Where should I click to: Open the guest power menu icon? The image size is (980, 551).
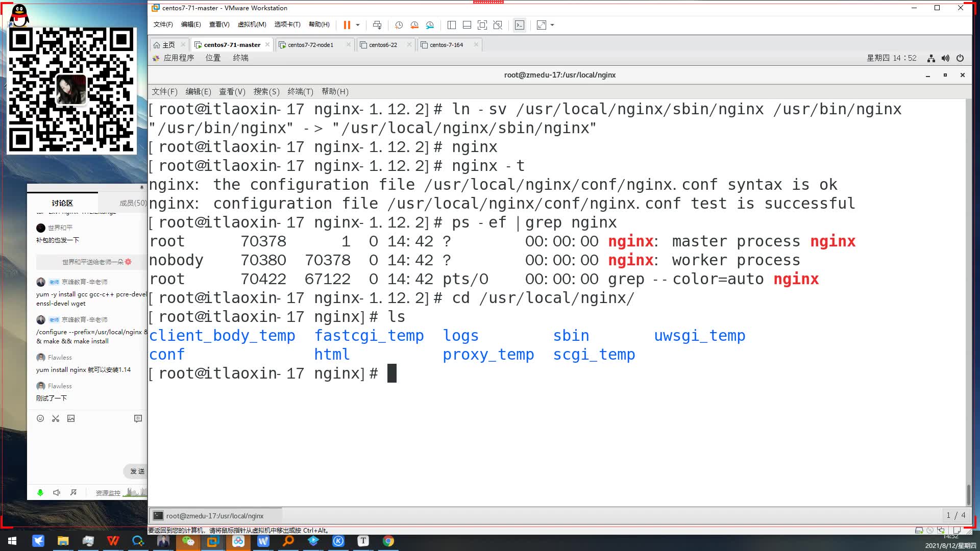960,58
